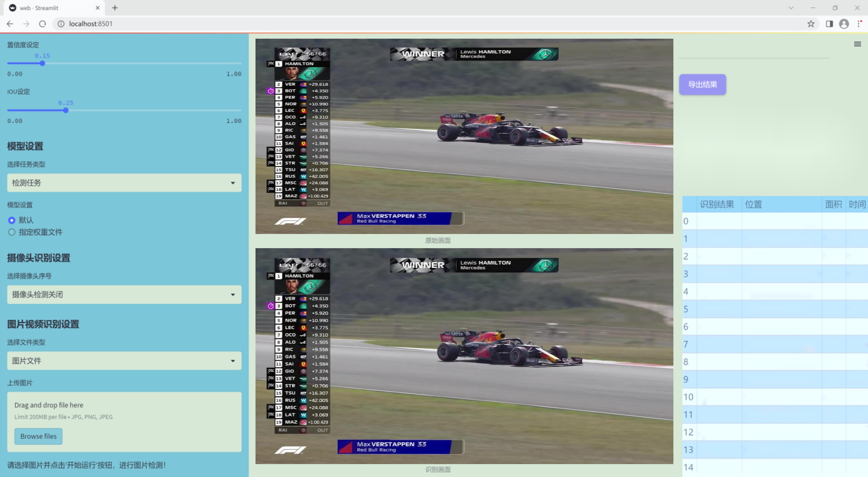This screenshot has width=868, height=477.
Task: Close the web · Streamlit tab
Action: tap(98, 8)
